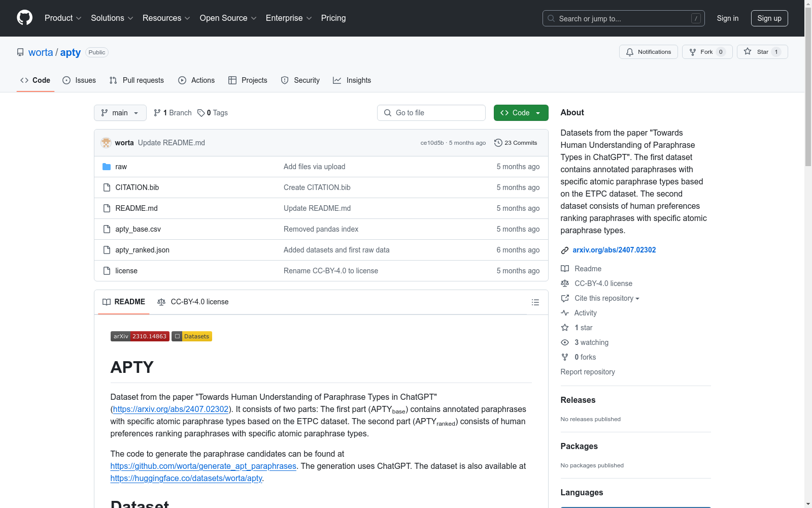Viewport: 812px width, 508px height.
Task: Click the worta avatar in commit header
Action: coord(106,143)
